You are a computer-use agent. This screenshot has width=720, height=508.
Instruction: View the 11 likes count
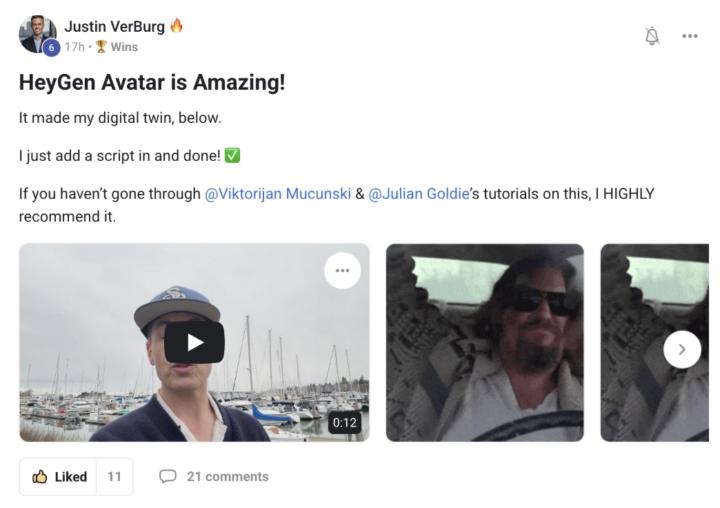coord(114,477)
